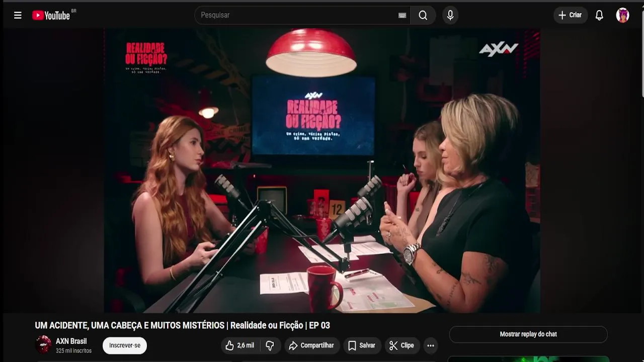Click the video title text
This screenshot has height=362, width=644.
tap(182, 325)
